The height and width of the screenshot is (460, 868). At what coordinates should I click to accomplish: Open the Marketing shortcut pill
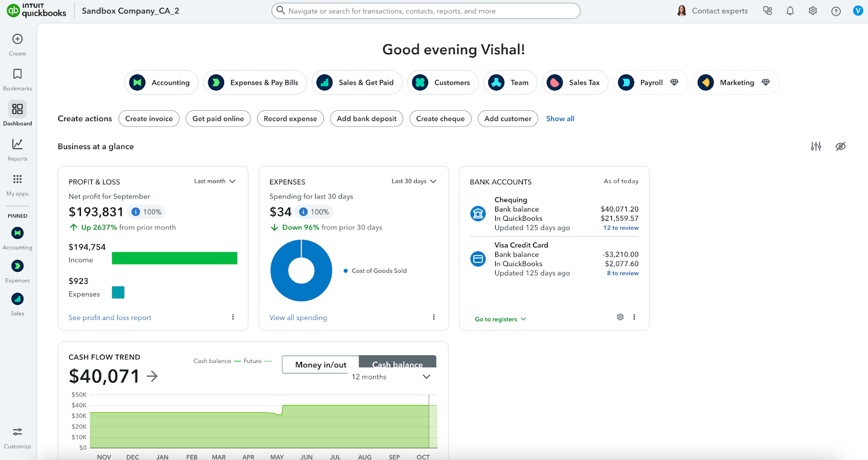pyautogui.click(x=736, y=82)
